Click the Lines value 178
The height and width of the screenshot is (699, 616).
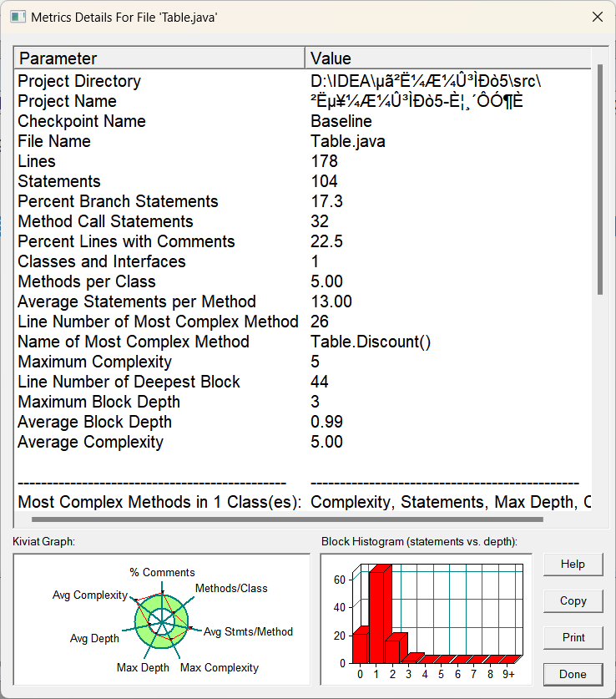pyautogui.click(x=324, y=161)
